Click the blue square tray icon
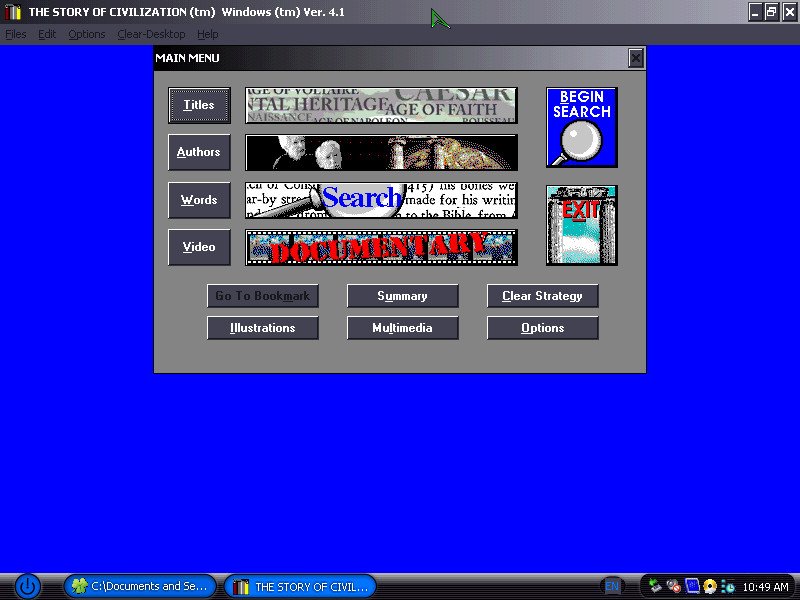The width and height of the screenshot is (800, 600). point(692,586)
